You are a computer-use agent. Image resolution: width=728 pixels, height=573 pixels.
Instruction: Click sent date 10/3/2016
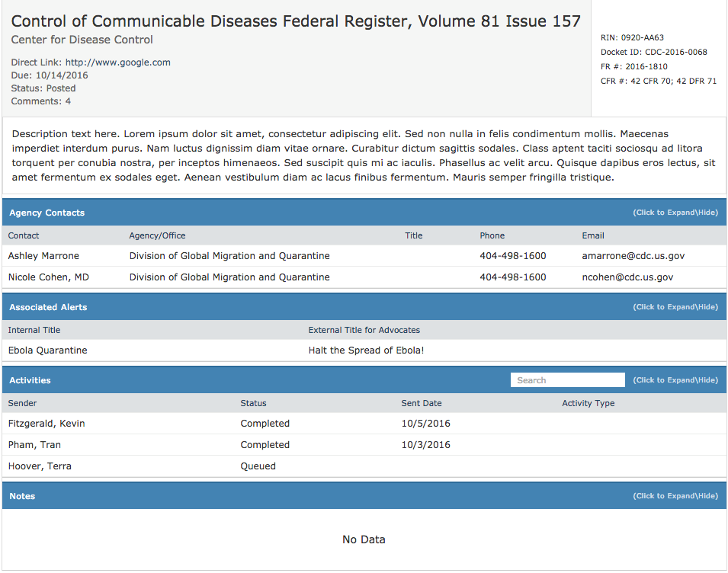click(426, 445)
